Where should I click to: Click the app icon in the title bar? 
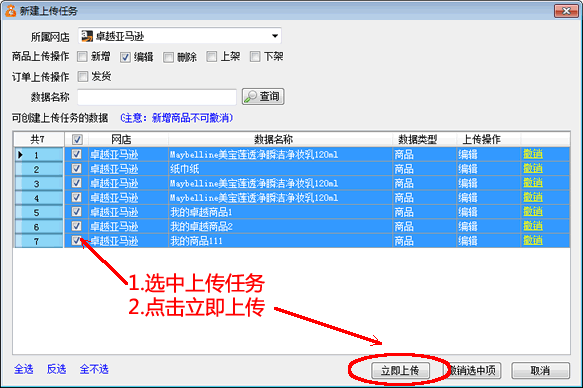coord(10,11)
